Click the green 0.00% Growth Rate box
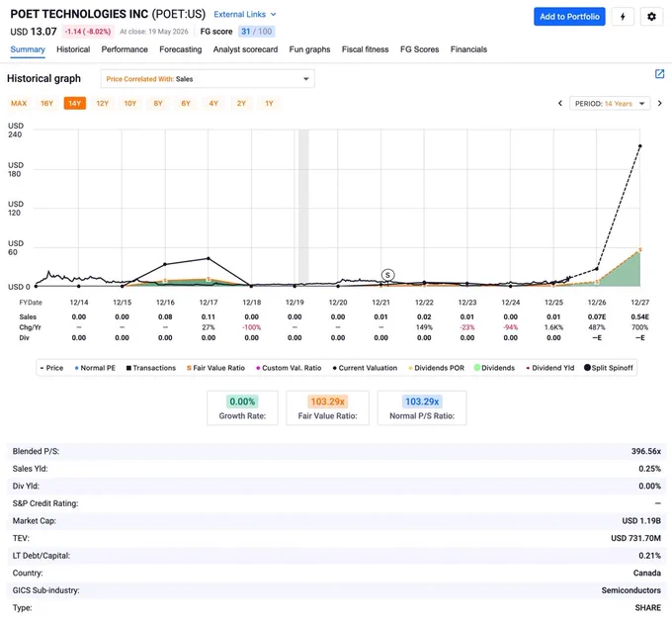The width and height of the screenshot is (672, 623). [x=242, y=407]
